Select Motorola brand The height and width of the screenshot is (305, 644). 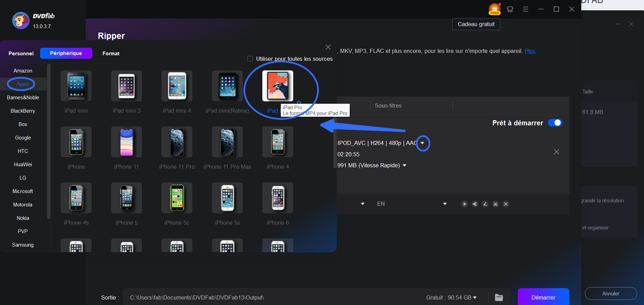pos(23,205)
